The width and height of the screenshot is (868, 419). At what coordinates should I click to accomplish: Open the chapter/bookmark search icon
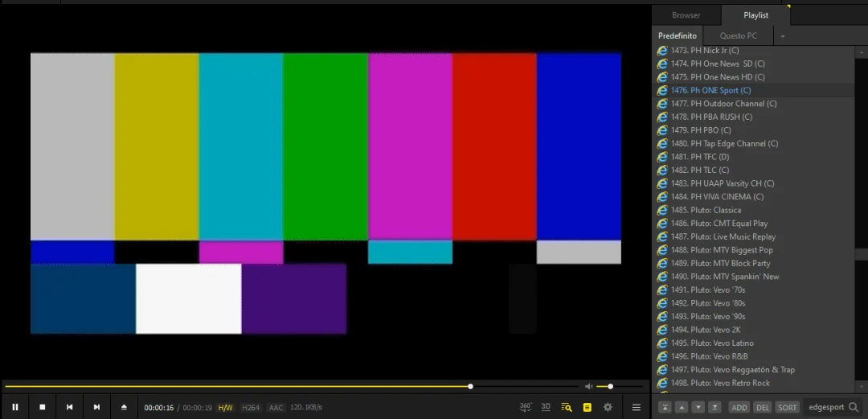tap(567, 407)
